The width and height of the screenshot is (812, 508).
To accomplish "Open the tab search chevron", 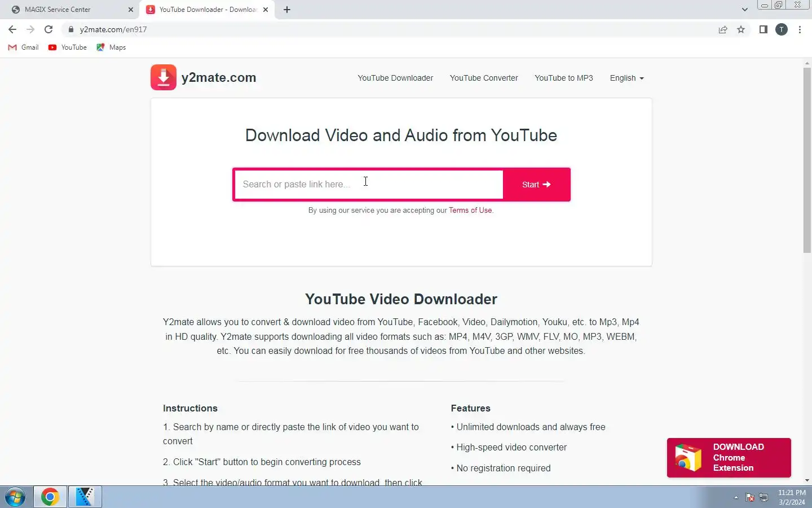I will coord(744,10).
